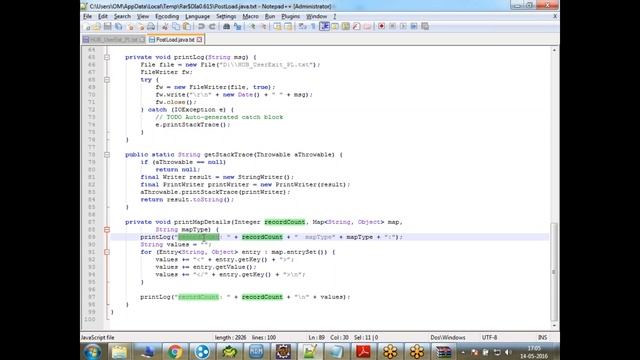The height and width of the screenshot is (360, 640).
Task: Click the Open file toolbar icon
Action: click(97, 27)
